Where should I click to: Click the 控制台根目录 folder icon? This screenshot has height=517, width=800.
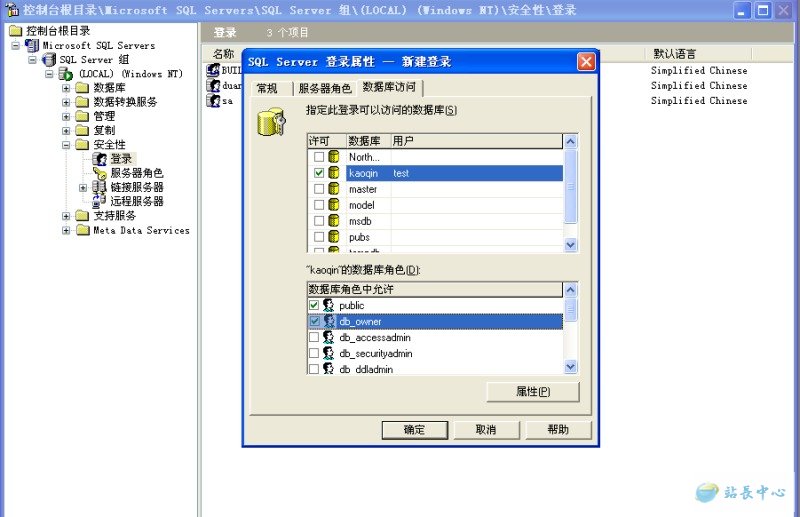tap(15, 31)
